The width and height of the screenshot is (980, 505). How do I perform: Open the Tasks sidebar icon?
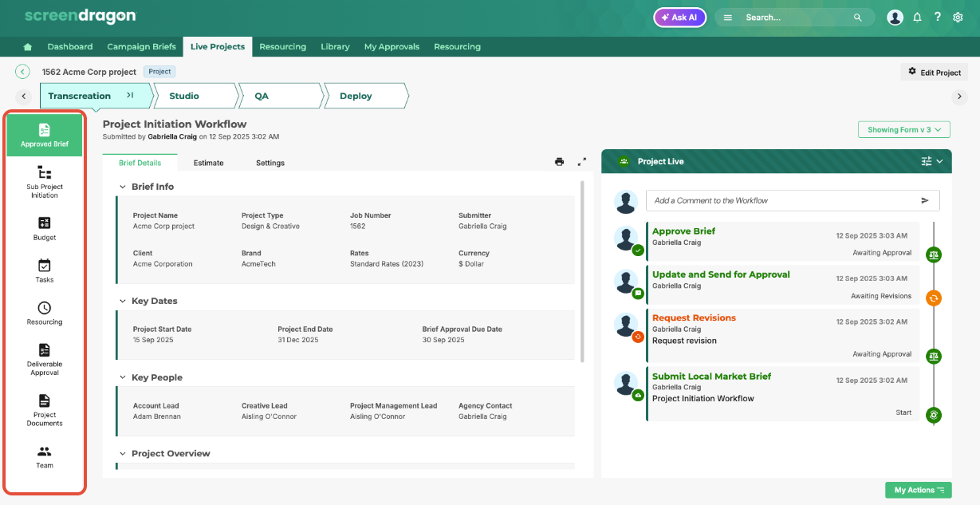tap(45, 270)
